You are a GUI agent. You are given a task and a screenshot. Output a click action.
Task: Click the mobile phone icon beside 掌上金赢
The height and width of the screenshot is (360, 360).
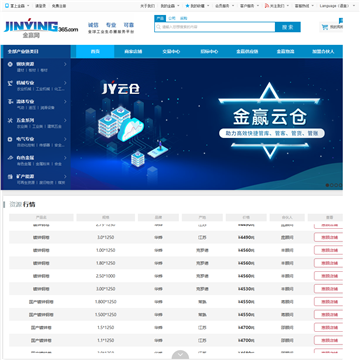tap(7, 6)
